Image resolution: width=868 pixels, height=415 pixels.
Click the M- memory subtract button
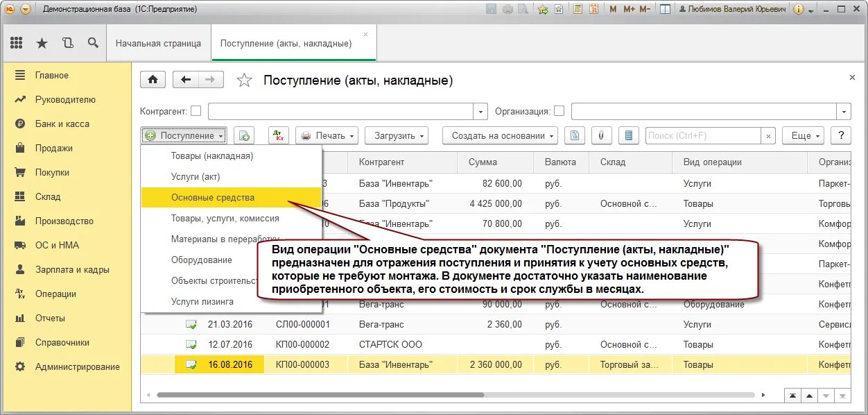pyautogui.click(x=645, y=9)
